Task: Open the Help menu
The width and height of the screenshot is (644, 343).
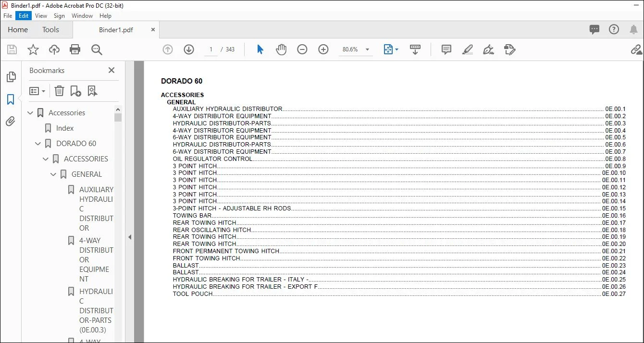Action: pos(105,16)
